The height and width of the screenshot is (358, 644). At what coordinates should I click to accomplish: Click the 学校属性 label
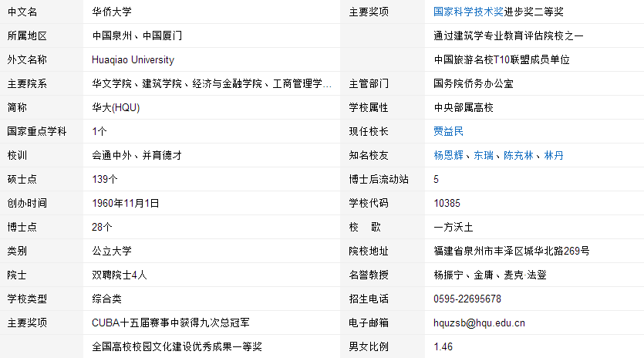tap(369, 108)
